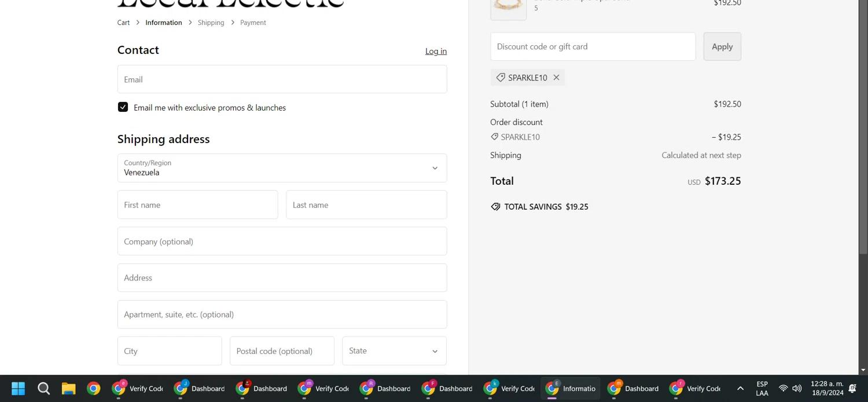This screenshot has height=402, width=868.
Task: Open the Wi-Fi network settings icon
Action: click(x=783, y=388)
